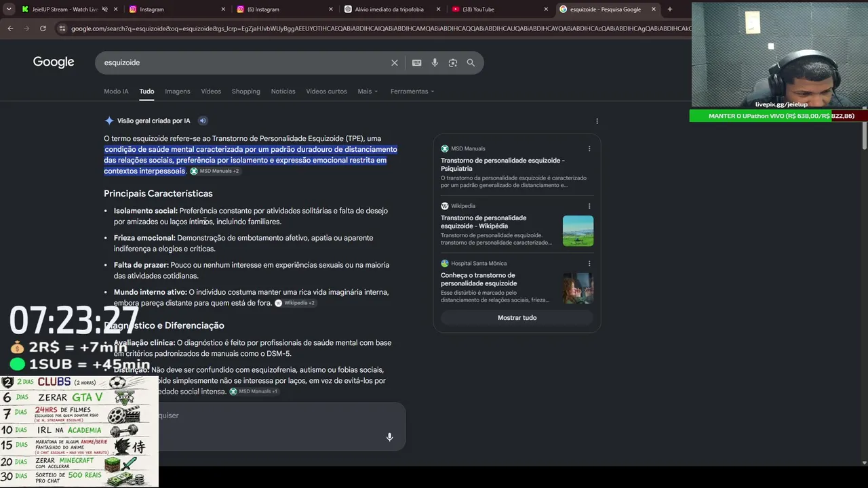Select the Tudo results tab

[x=146, y=91]
